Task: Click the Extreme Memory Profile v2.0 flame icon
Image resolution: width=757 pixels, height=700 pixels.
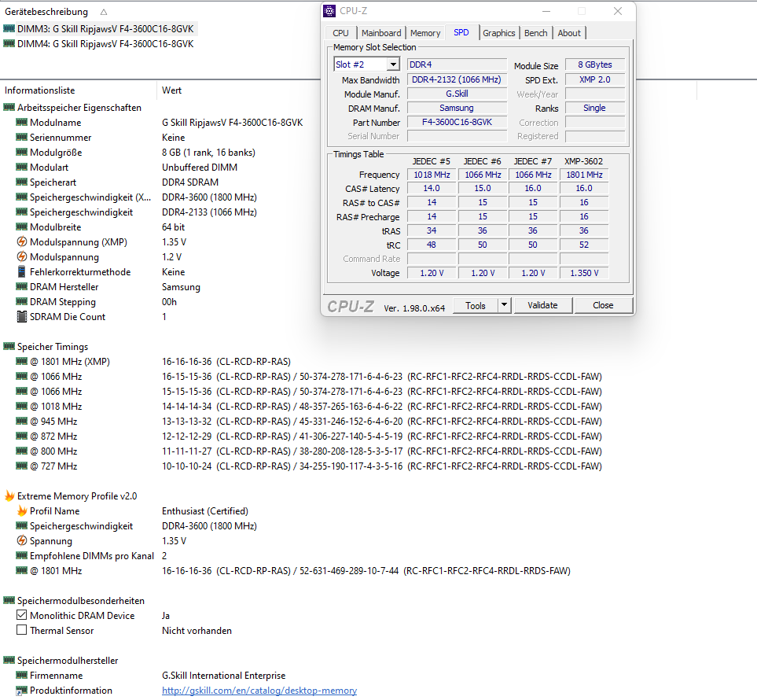Action: tap(9, 496)
